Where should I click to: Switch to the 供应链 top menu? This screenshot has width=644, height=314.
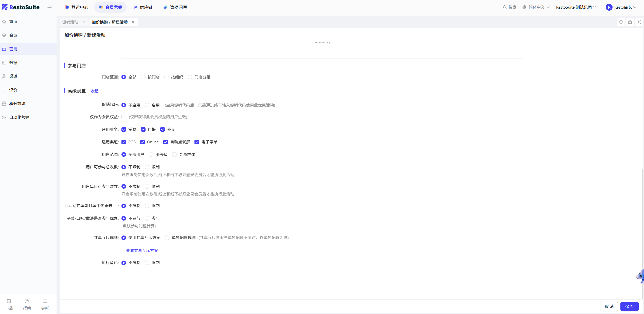143,7
